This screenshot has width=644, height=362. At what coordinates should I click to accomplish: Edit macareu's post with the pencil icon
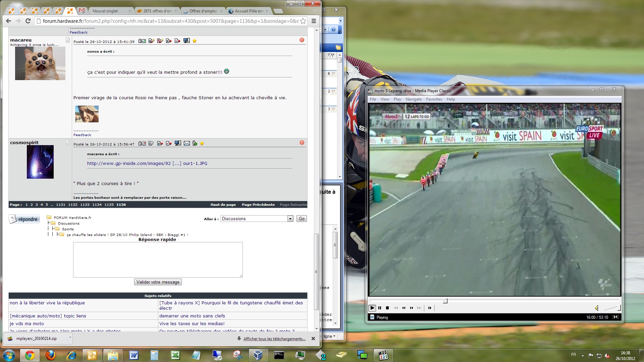[x=151, y=41]
